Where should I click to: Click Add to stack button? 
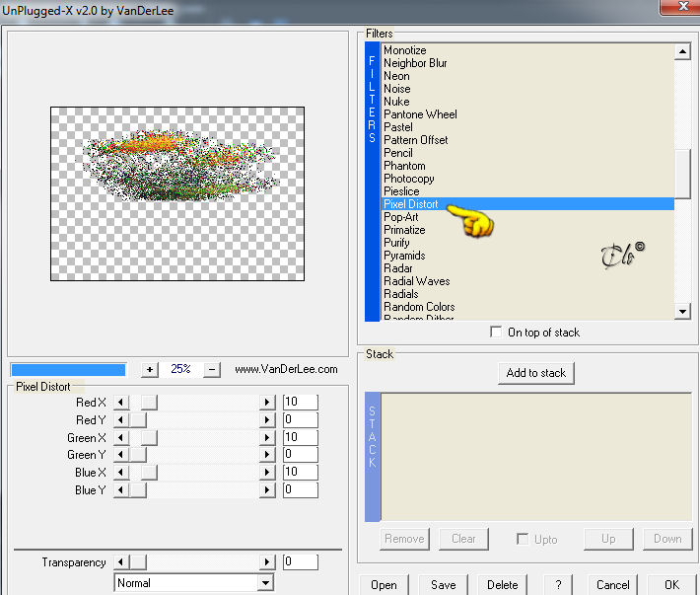tap(536, 373)
